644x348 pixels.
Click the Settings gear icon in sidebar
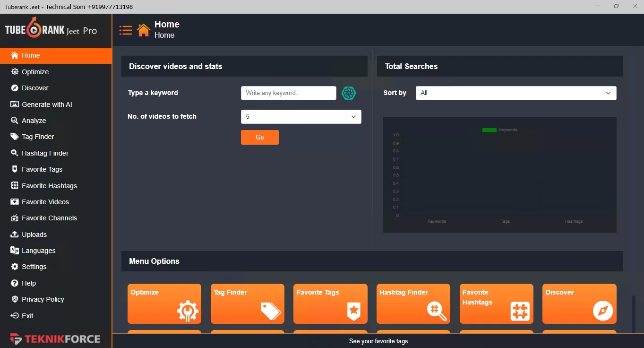15,267
